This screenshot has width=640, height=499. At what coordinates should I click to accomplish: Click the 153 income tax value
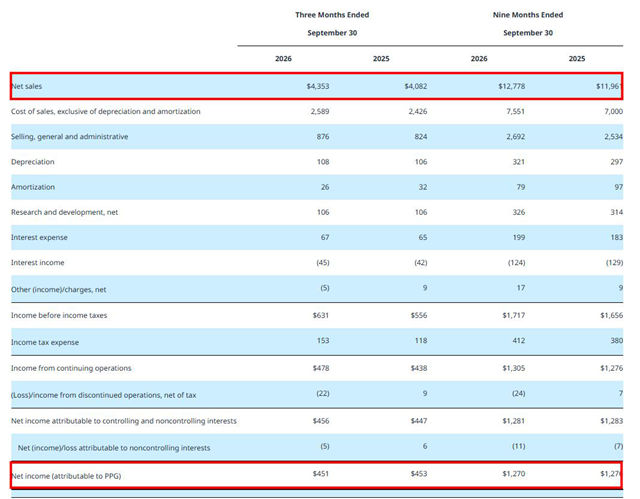click(323, 341)
